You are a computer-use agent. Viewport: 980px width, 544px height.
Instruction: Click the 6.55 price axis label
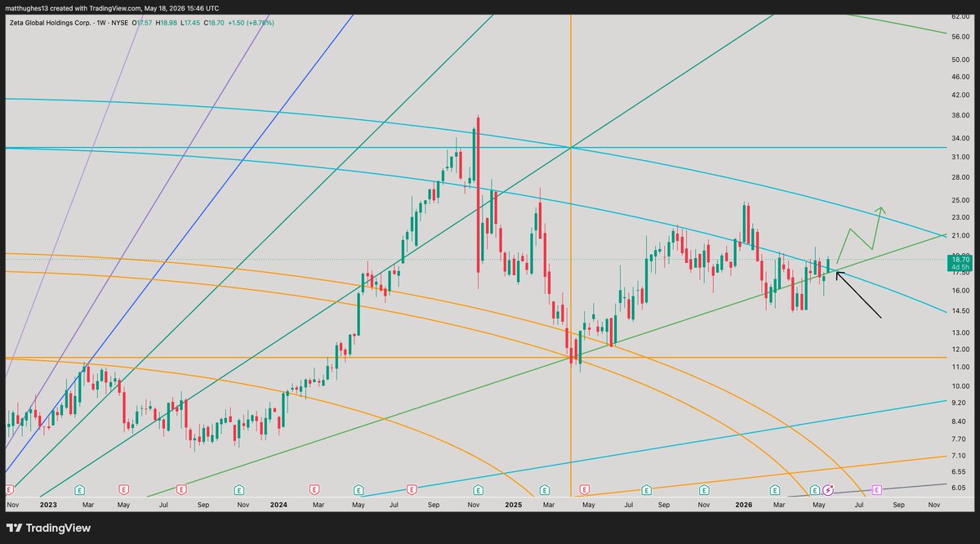(959, 472)
